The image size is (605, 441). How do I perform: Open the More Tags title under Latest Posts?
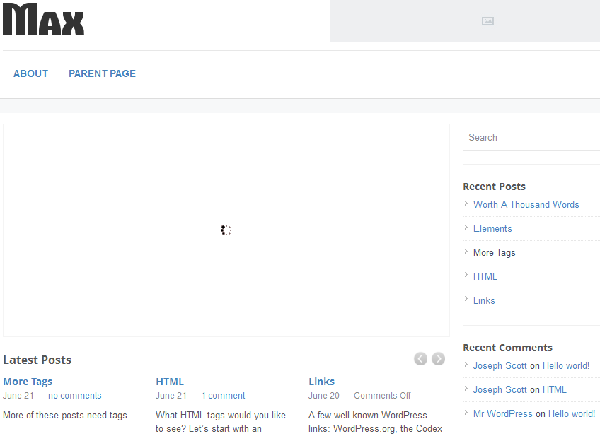tap(28, 381)
